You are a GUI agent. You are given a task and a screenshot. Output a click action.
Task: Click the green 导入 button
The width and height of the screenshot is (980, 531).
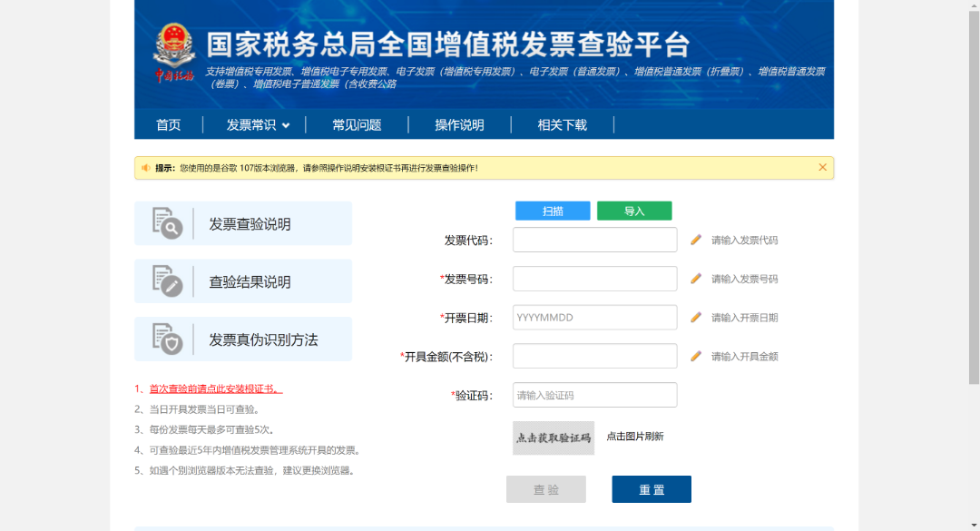click(634, 211)
